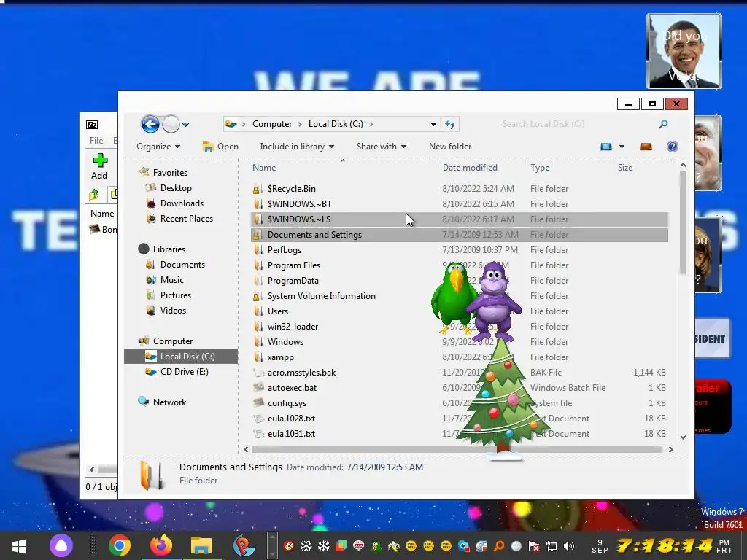Image resolution: width=747 pixels, height=560 pixels.
Task: Click the Add button in 7-Zip window
Action: pyautogui.click(x=99, y=166)
